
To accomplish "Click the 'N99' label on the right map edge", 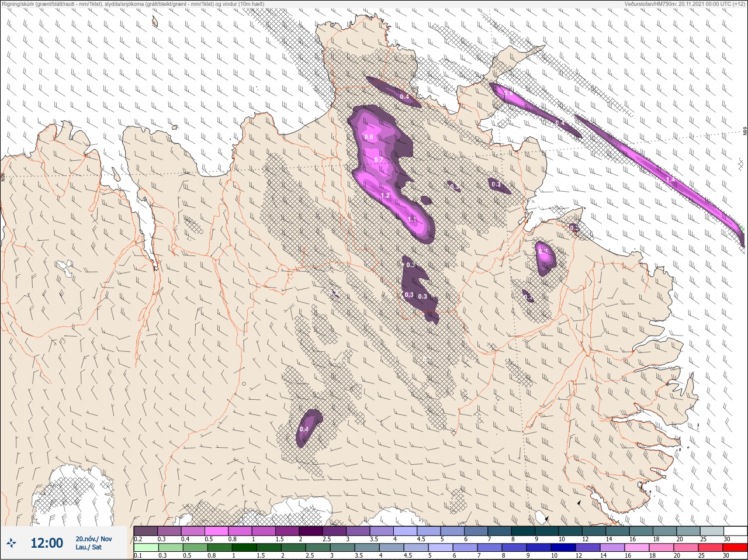I will (745, 132).
